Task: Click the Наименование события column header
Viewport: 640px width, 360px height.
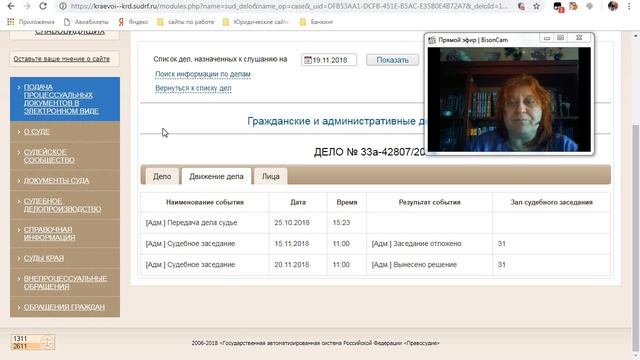Action: 205,202
